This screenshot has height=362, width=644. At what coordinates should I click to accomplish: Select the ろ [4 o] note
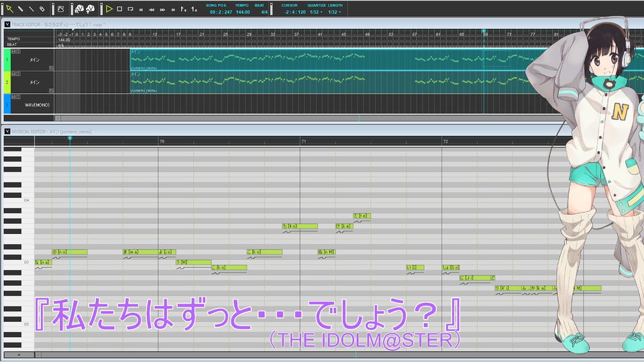click(300, 226)
